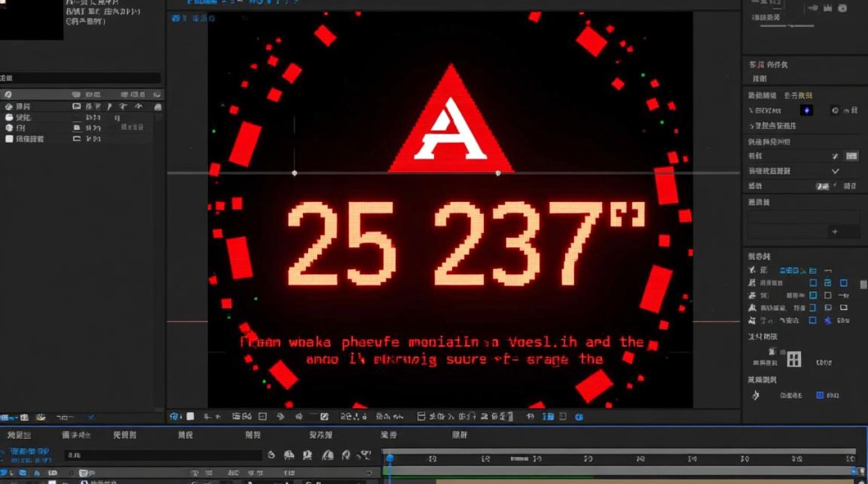Click the first timeline switch icon right of the search field
This screenshot has height=484, width=868.
coord(271,456)
